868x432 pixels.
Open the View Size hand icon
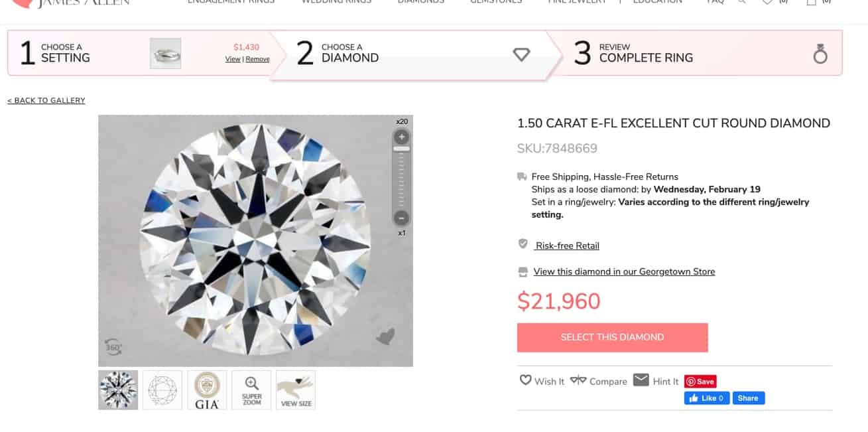(x=295, y=390)
